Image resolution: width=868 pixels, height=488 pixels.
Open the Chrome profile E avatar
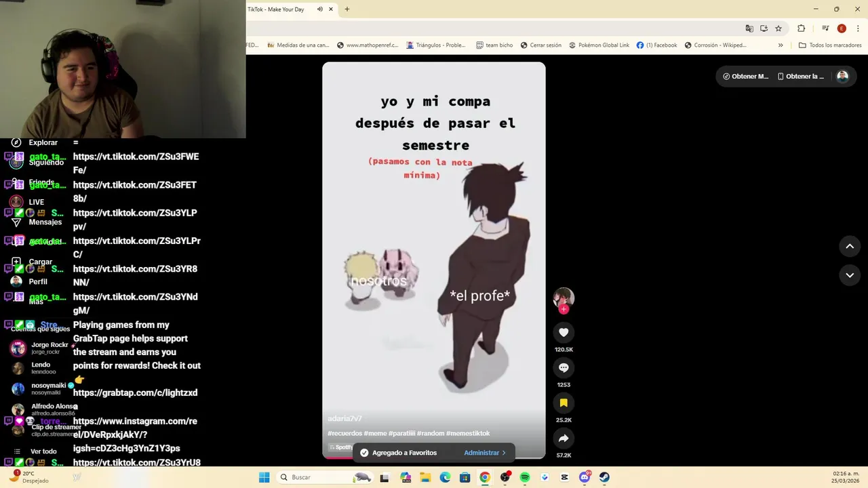(842, 28)
